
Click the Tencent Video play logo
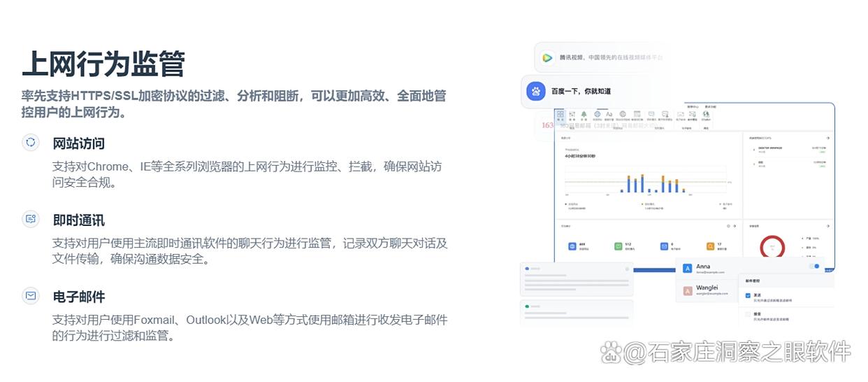[548, 58]
